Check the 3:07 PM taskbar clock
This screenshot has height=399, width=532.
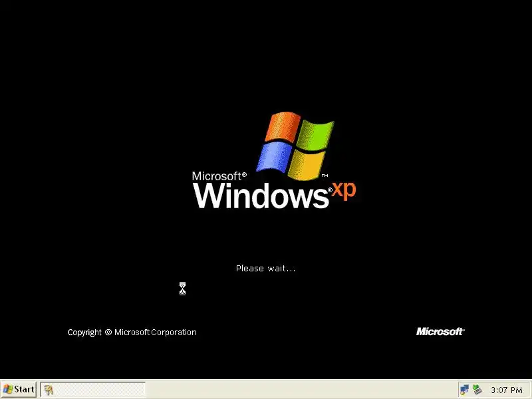(507, 390)
